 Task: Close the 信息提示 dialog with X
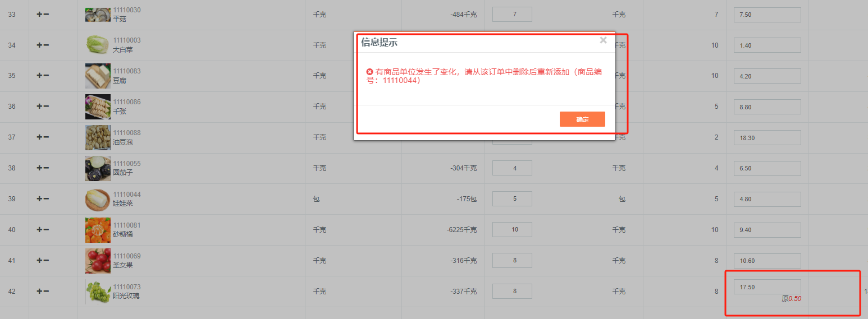603,40
